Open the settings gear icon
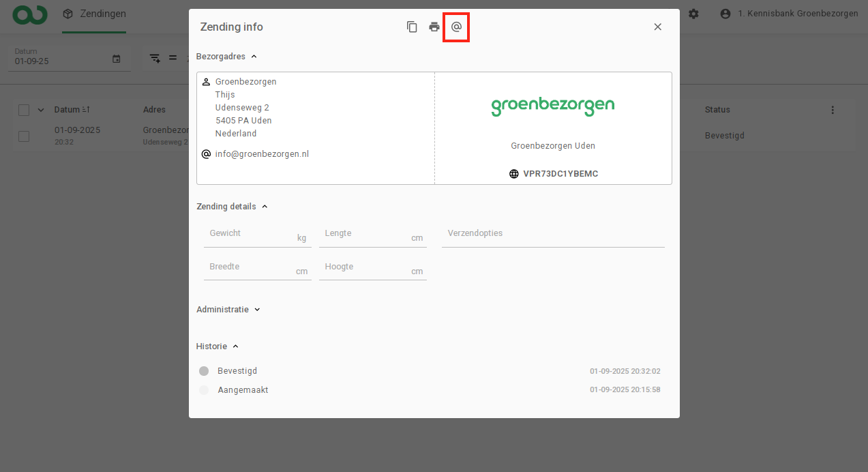This screenshot has height=472, width=868. pos(693,14)
